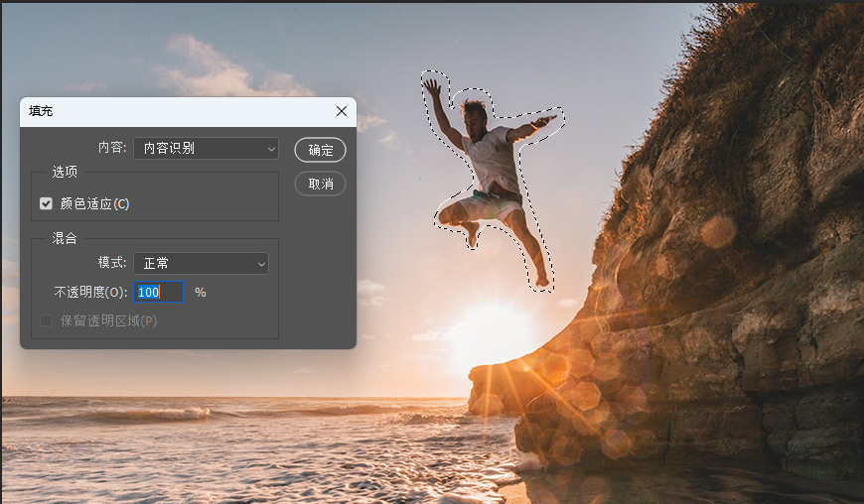This screenshot has width=864, height=504.
Task: Open the 内容 dropdown showing 内容识别
Action: (x=206, y=148)
